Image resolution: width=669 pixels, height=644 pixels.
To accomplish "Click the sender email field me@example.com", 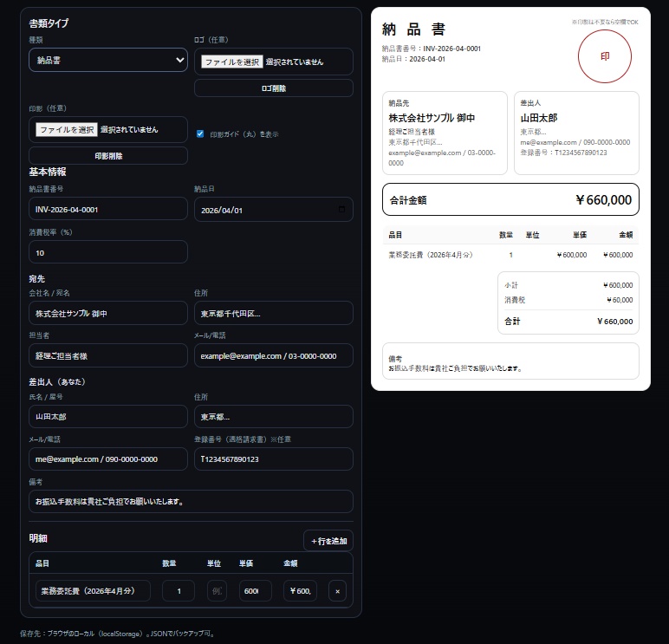I will point(108,459).
